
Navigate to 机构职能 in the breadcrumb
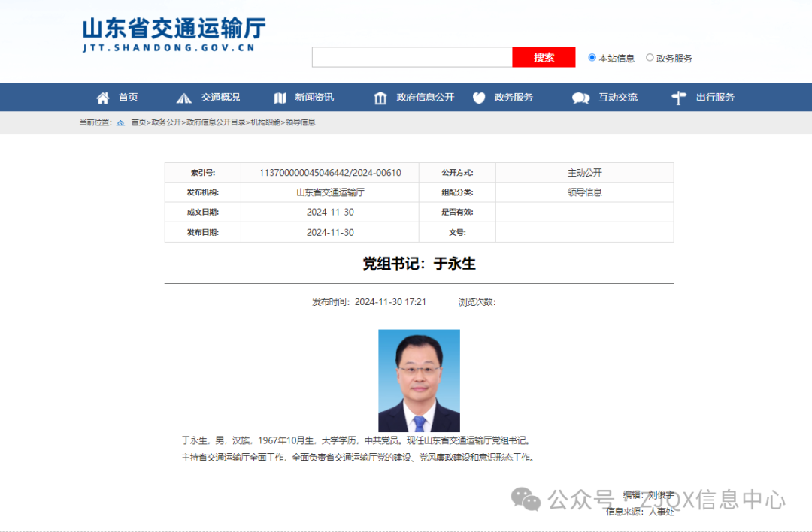click(265, 122)
